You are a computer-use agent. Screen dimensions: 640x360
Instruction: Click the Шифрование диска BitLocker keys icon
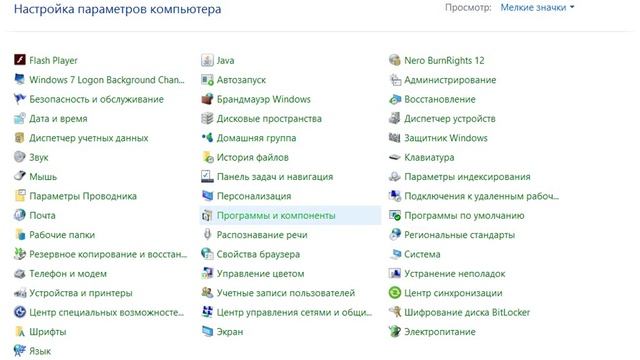[x=395, y=312]
